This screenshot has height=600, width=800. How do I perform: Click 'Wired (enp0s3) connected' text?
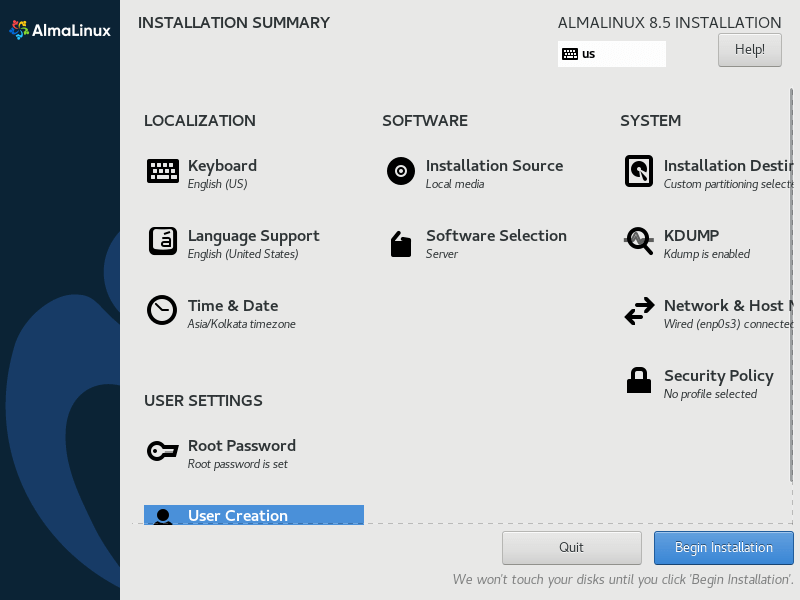pos(729,324)
